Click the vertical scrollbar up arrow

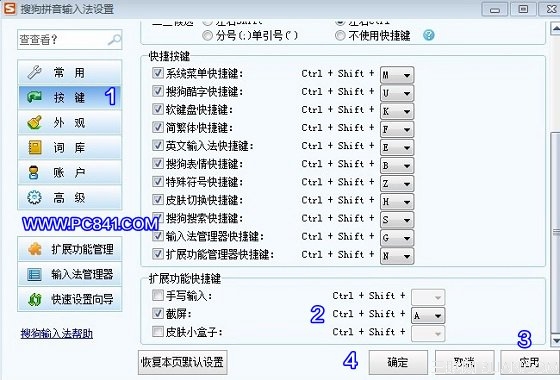coord(555,28)
